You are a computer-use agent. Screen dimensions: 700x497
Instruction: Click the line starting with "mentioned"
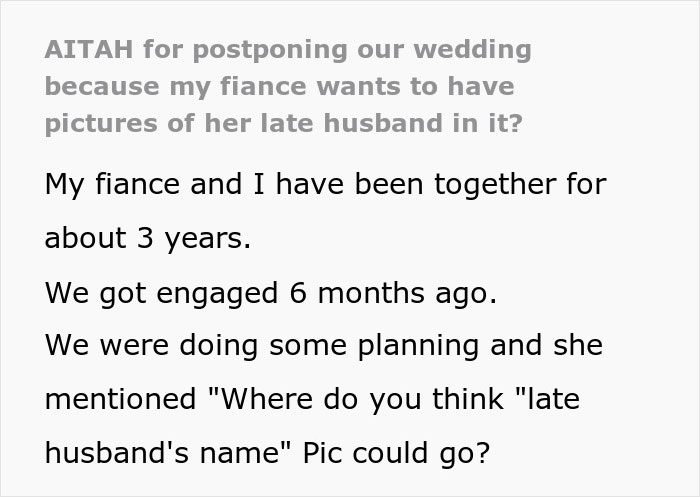pos(312,399)
